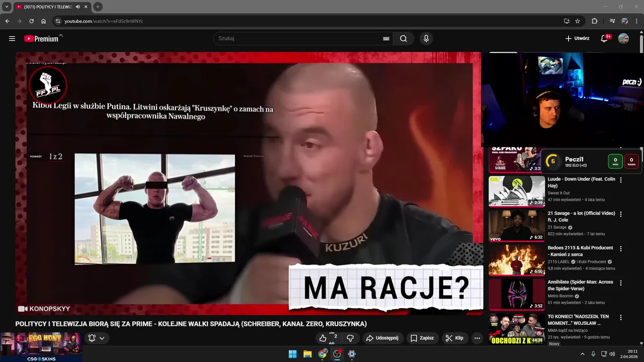Open Bedoes 2115 Kamień z serca thumbnail
Screen dimensions: 644x362
(517, 260)
